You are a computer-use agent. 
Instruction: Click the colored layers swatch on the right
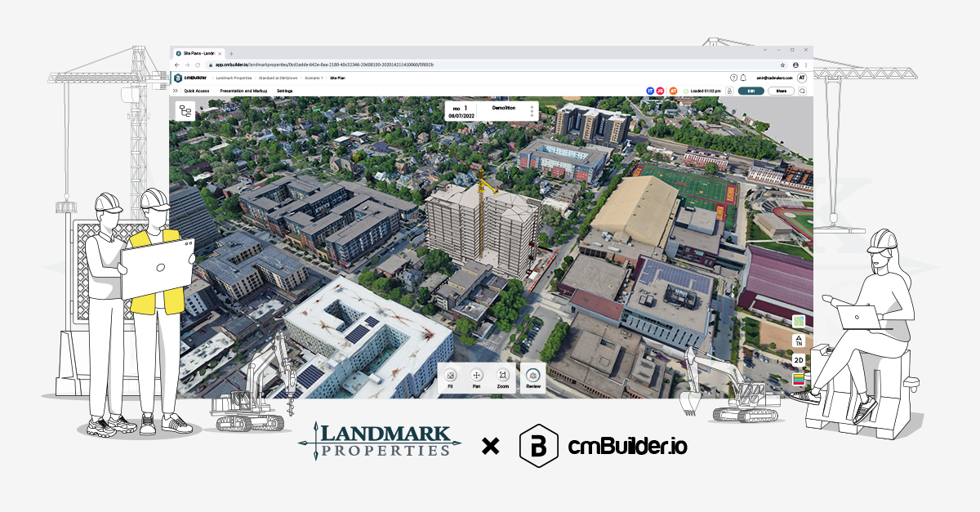pyautogui.click(x=799, y=379)
